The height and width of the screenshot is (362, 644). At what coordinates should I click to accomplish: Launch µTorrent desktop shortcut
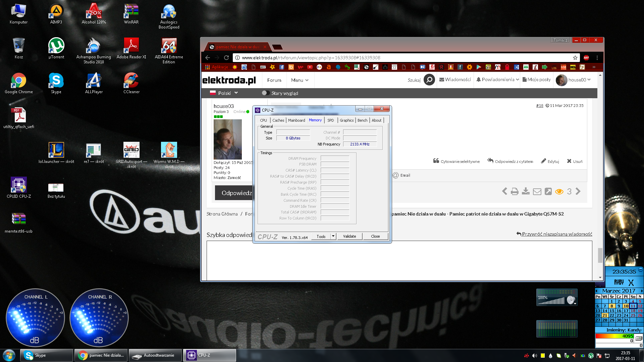[56, 49]
